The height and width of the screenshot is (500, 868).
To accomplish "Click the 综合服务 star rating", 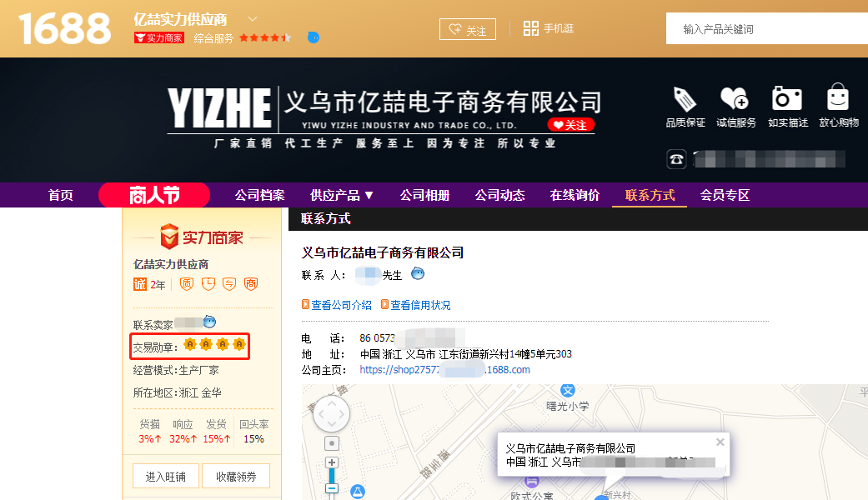I will [x=265, y=38].
